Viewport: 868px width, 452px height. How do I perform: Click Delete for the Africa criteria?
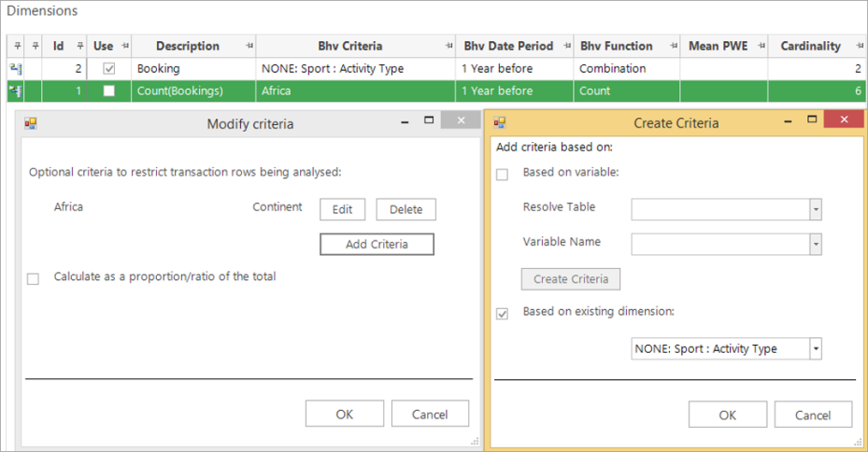[406, 210]
